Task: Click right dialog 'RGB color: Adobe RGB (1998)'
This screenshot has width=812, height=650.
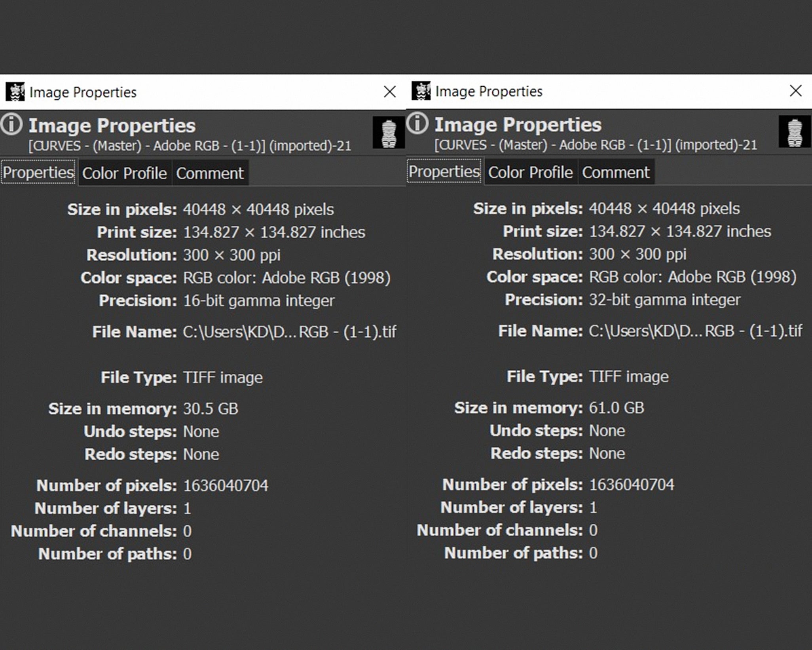Action: 693,277
